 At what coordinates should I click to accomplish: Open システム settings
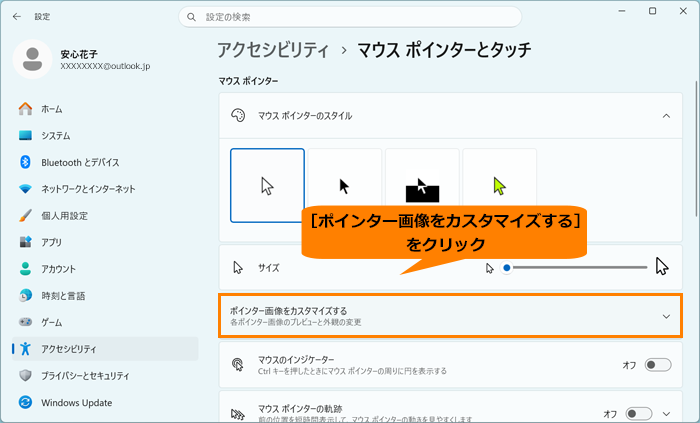105,136
